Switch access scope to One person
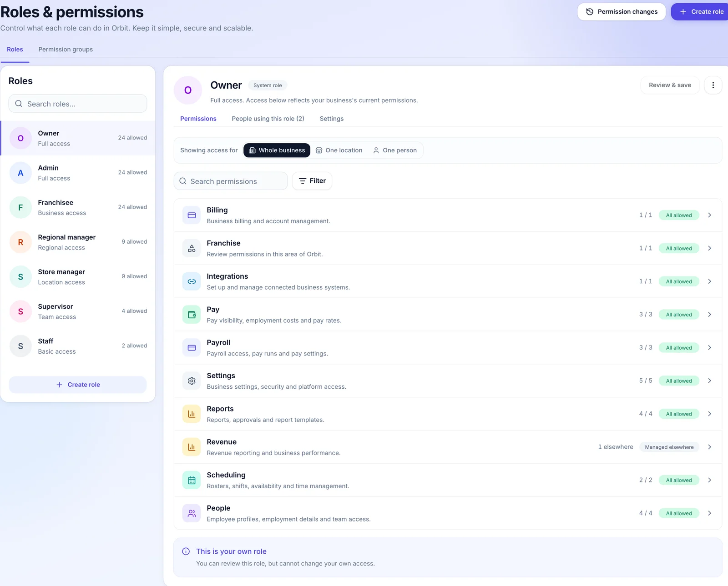728x586 pixels. pos(395,150)
